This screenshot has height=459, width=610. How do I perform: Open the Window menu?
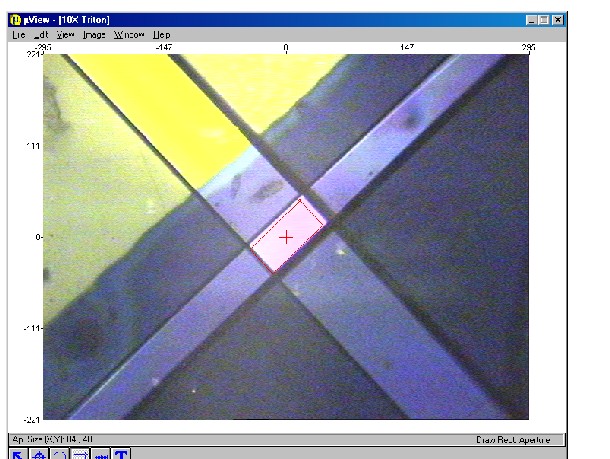(x=129, y=34)
